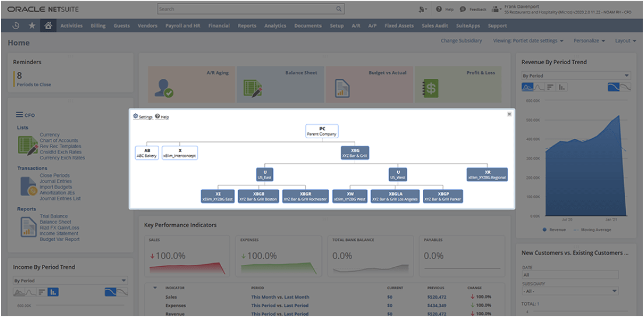Select area chart type in Income By Period Trend

[19, 292]
